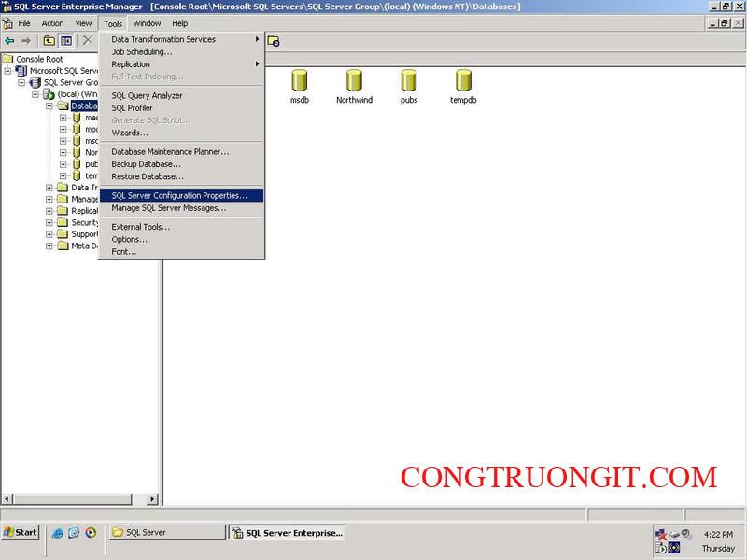Click the (local) server icon with green arrow
The height and width of the screenshot is (560, 747).
click(49, 94)
